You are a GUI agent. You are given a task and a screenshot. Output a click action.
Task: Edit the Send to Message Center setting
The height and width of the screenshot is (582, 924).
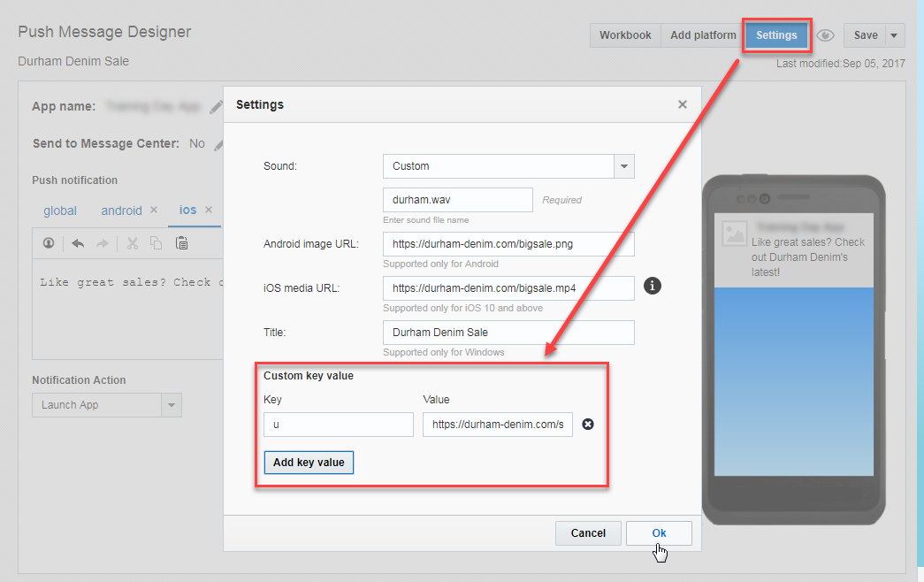point(218,144)
